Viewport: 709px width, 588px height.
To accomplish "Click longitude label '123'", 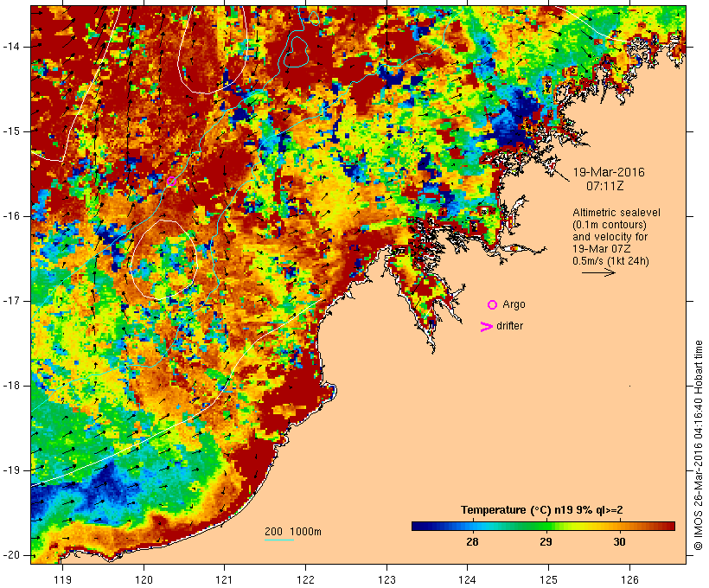I will (386, 580).
